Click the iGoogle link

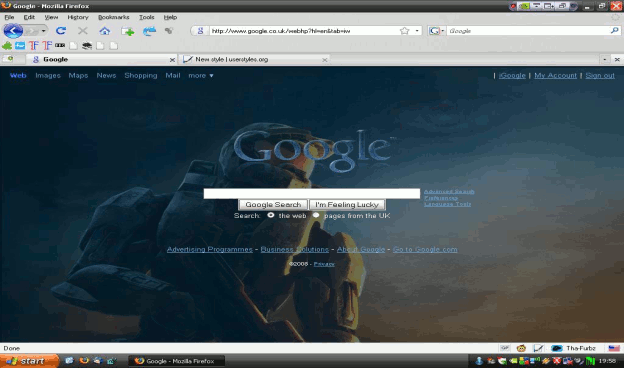(512, 75)
